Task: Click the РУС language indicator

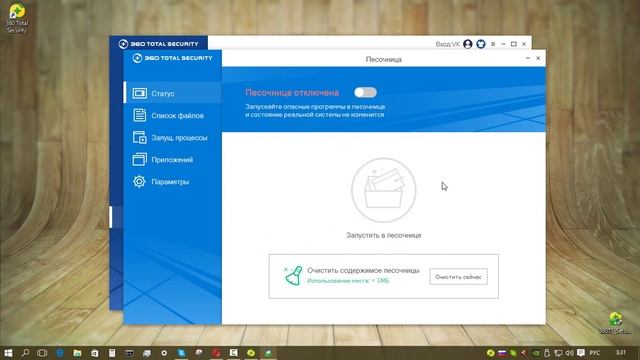Action: pyautogui.click(x=595, y=353)
